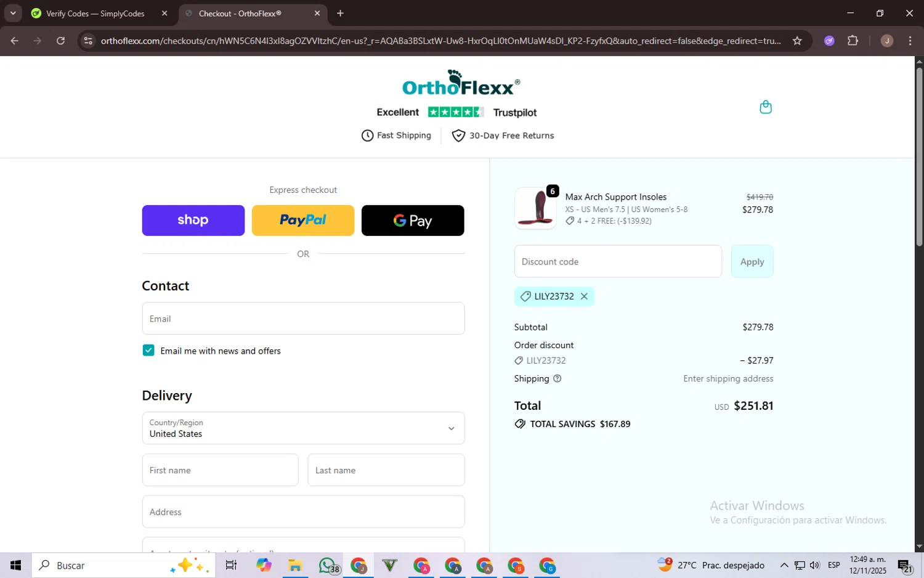Open WhatsApp from the taskbar
924x578 pixels.
[x=328, y=565]
